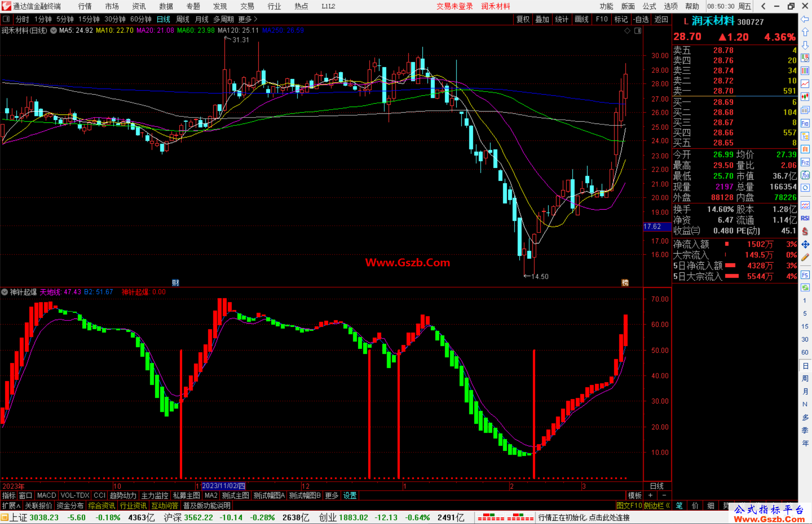Viewport: 812px width, 524px height.
Task: Open the 叠加 overlay option
Action: (x=542, y=19)
